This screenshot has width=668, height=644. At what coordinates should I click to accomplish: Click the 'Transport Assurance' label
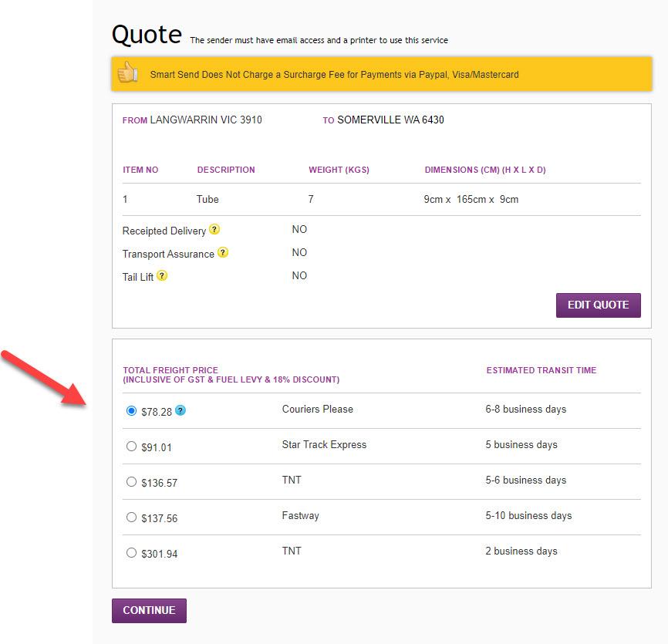(x=168, y=254)
